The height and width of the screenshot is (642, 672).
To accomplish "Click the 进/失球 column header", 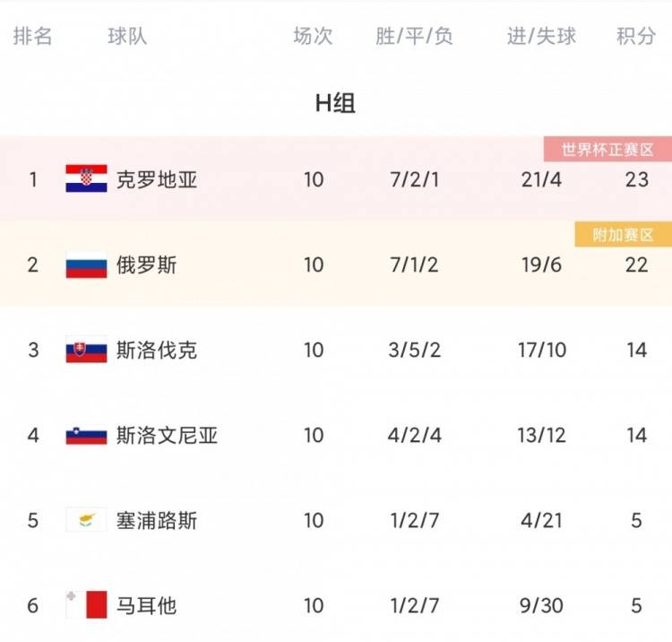I will click(x=541, y=37).
